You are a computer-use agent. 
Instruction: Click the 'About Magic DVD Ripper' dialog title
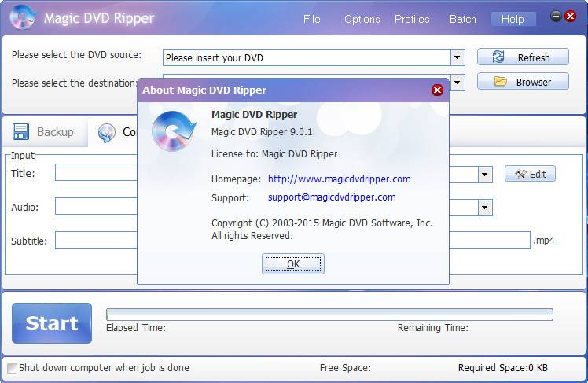click(x=204, y=90)
